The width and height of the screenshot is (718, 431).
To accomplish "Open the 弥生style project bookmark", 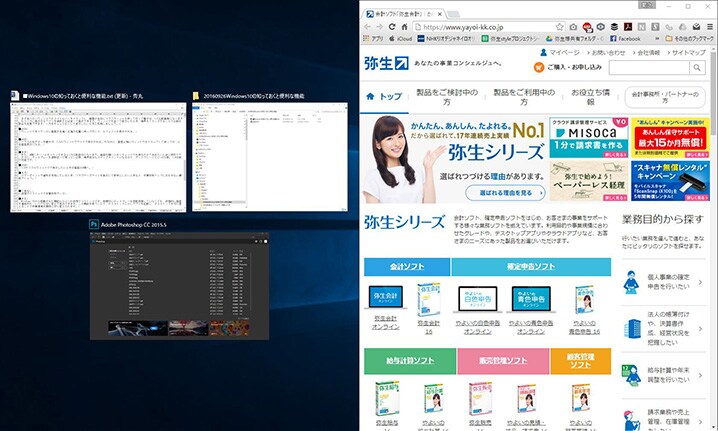I will point(511,39).
